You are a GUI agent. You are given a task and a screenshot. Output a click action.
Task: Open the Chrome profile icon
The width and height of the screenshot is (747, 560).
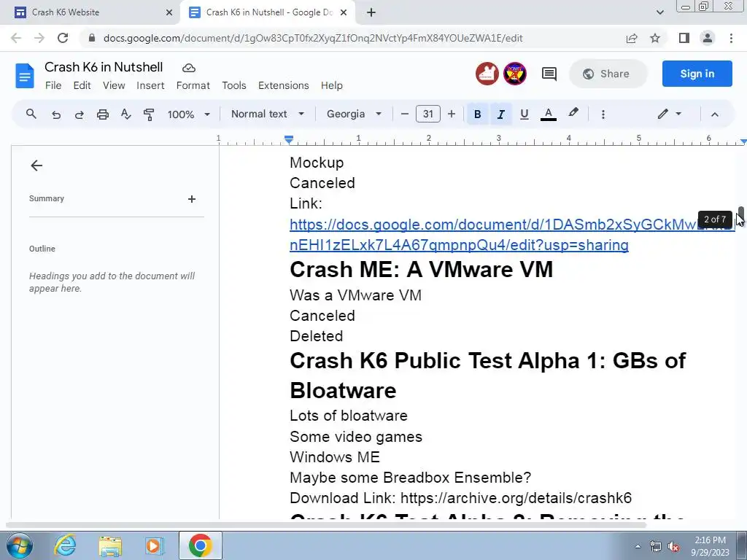(708, 38)
